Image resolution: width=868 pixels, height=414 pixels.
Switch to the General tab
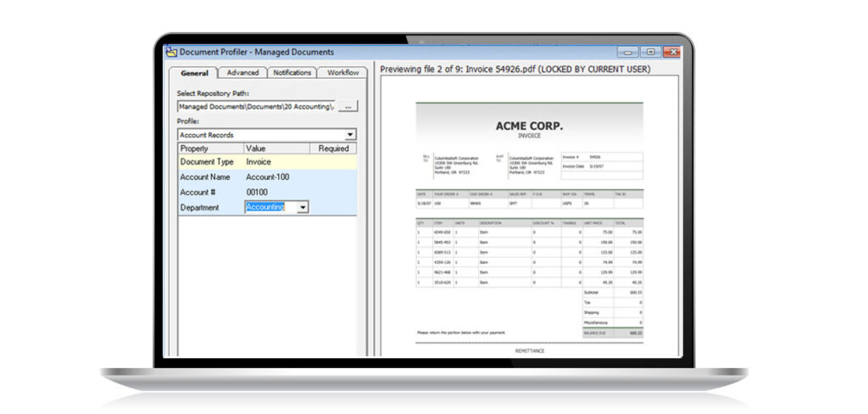[x=194, y=73]
